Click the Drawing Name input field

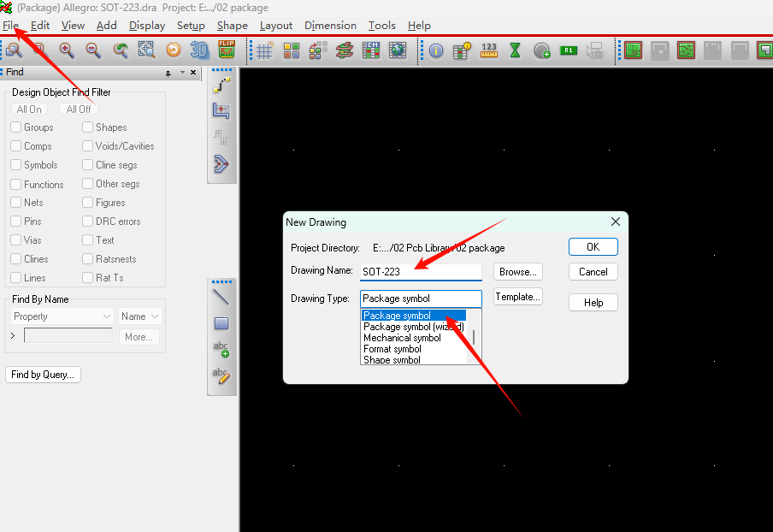click(421, 272)
